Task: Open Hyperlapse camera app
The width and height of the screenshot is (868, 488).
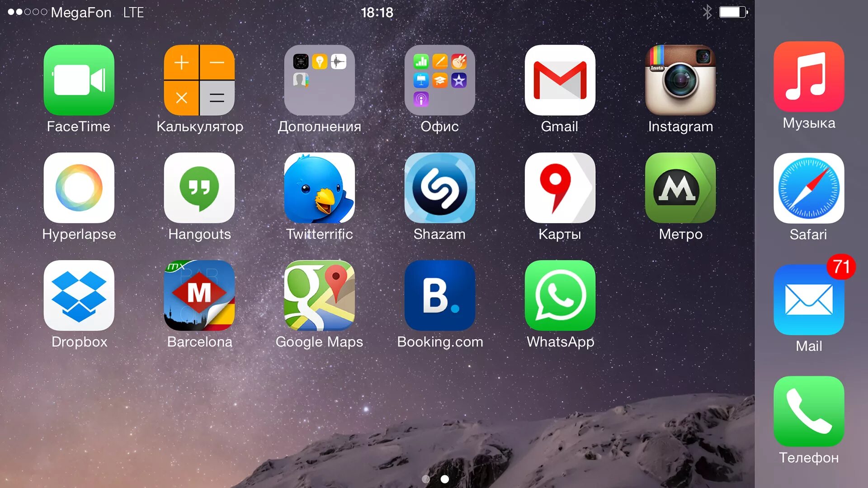Action: tap(79, 188)
